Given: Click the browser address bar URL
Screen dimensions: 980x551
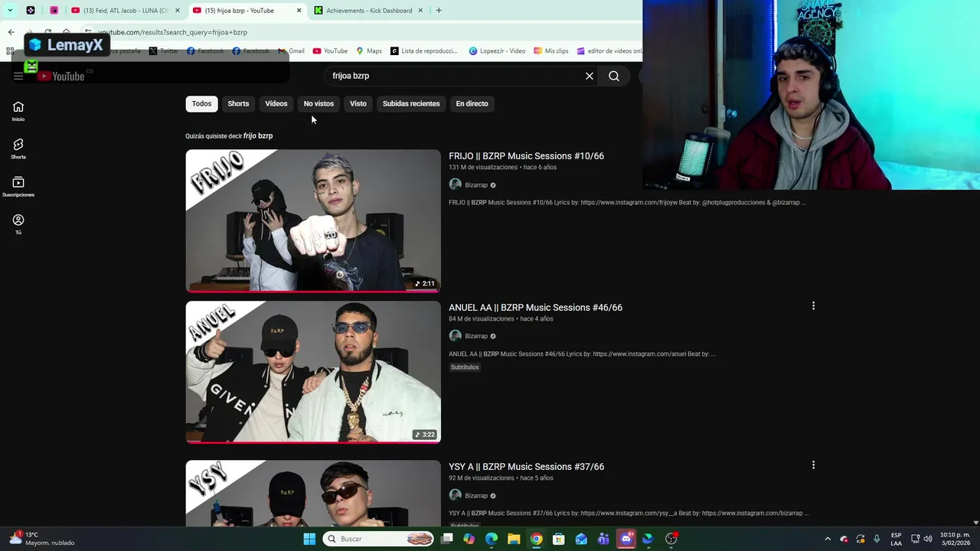Looking at the screenshot, I should 172,32.
